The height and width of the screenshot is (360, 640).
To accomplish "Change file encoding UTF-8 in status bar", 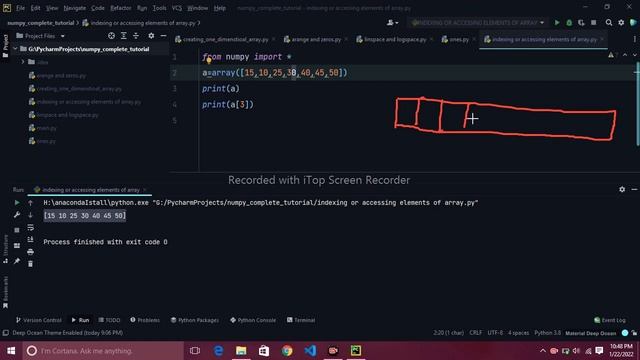I will click(x=495, y=333).
